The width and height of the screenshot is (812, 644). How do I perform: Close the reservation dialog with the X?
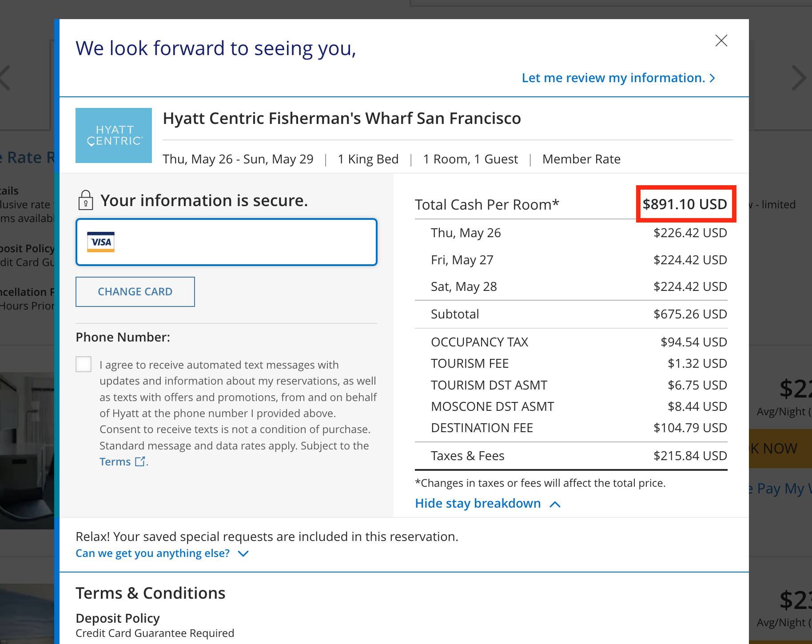click(721, 41)
